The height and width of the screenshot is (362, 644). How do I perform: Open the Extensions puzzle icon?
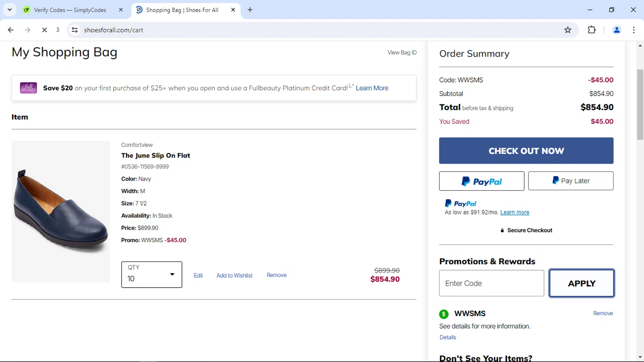[x=592, y=30]
